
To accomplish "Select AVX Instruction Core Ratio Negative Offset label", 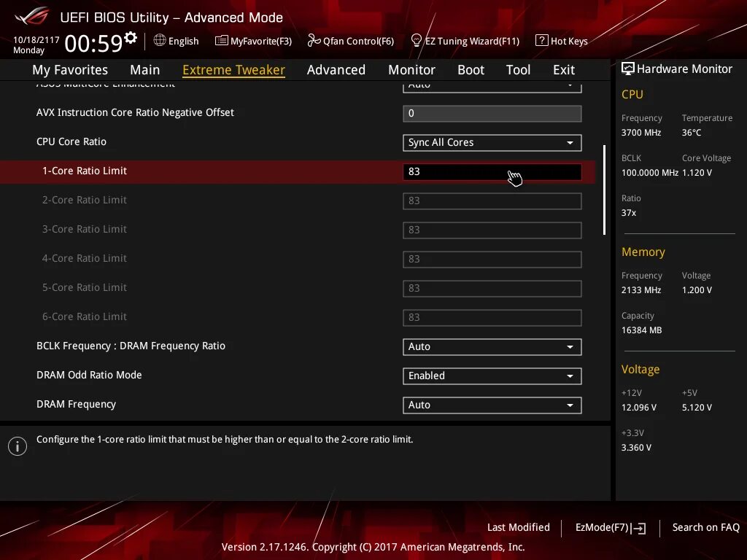I will [x=135, y=113].
